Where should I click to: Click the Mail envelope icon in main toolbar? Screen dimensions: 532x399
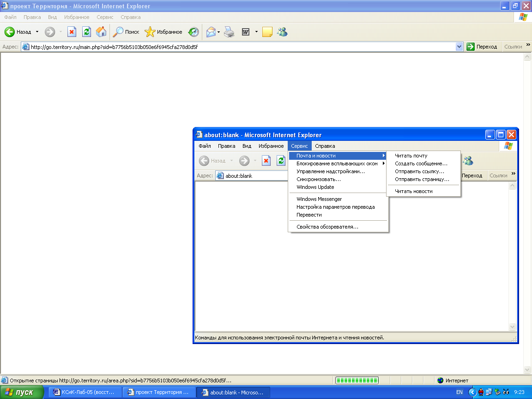click(211, 32)
